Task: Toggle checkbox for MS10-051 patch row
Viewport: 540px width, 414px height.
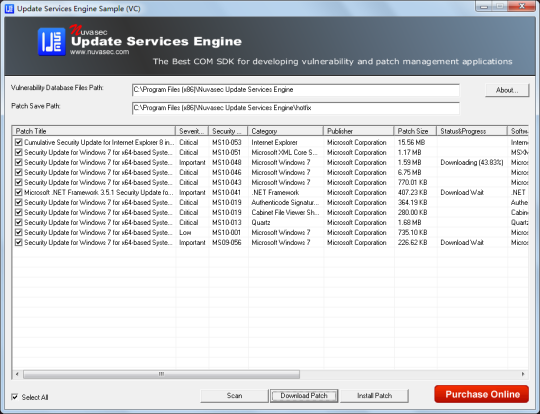Action: (19, 152)
